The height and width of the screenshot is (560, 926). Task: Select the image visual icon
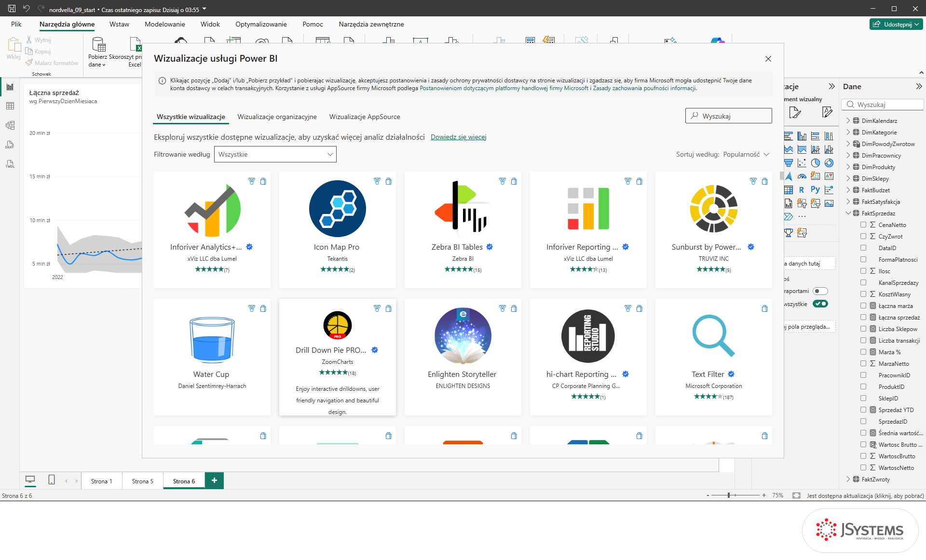click(829, 203)
